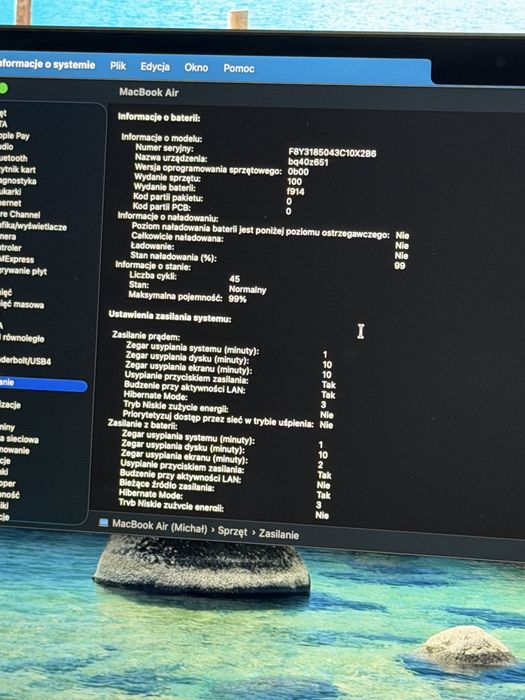525x700 pixels.
Task: Select the Diagnostyka sidebar item
Action: click(18, 181)
